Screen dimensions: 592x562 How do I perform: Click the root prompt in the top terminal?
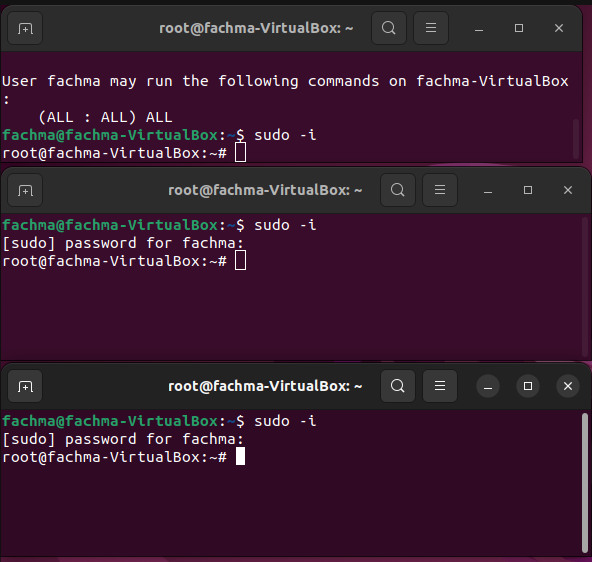114,153
